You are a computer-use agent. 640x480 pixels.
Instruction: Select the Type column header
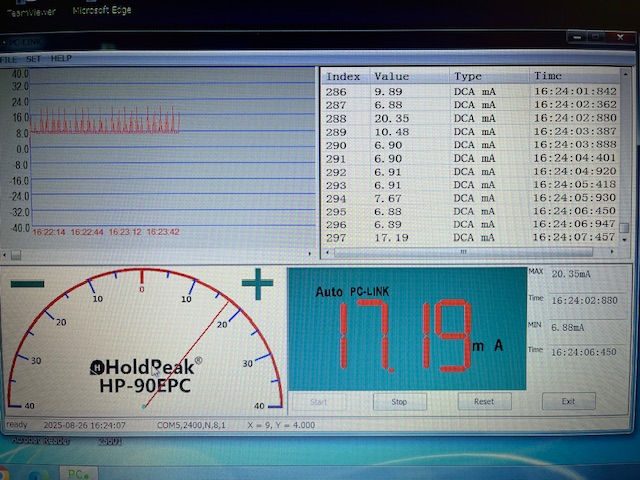(489, 76)
